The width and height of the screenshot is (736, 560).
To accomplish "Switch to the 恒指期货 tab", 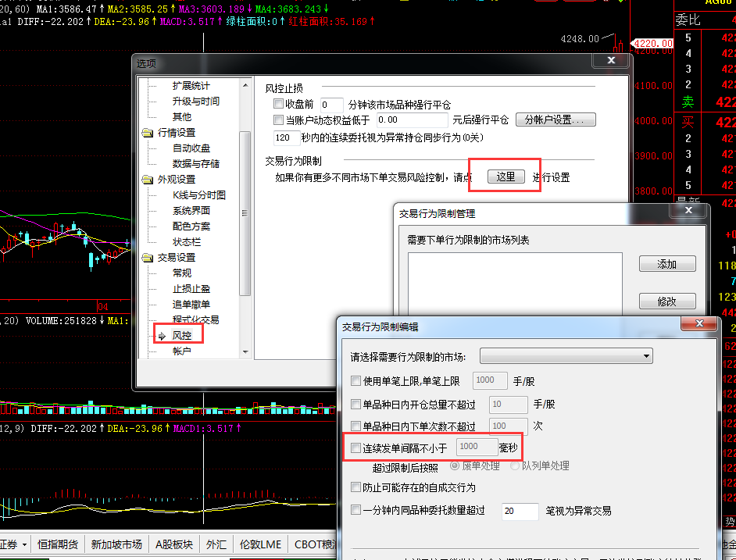I will pos(58,544).
